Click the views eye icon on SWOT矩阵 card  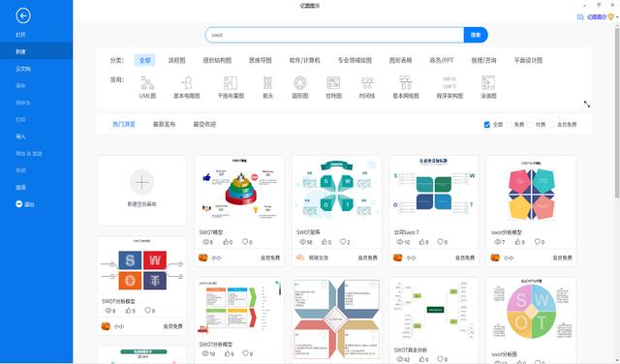point(303,242)
